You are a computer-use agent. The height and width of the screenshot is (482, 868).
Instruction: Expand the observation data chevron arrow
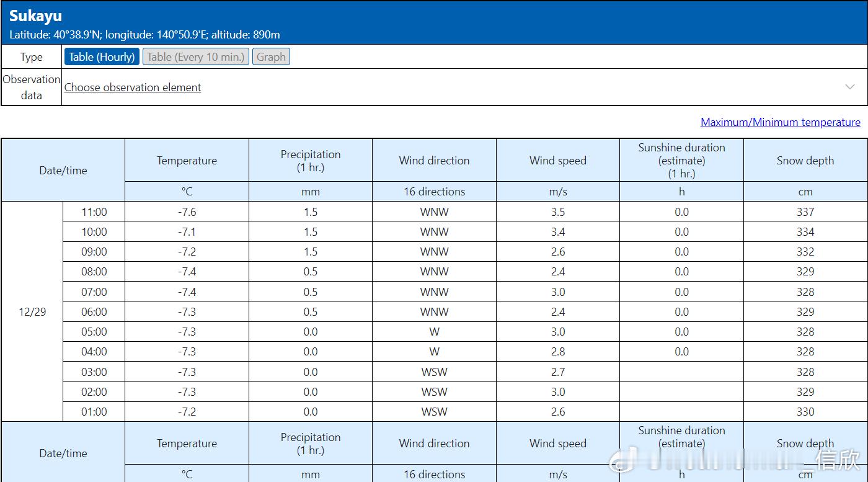(x=850, y=87)
